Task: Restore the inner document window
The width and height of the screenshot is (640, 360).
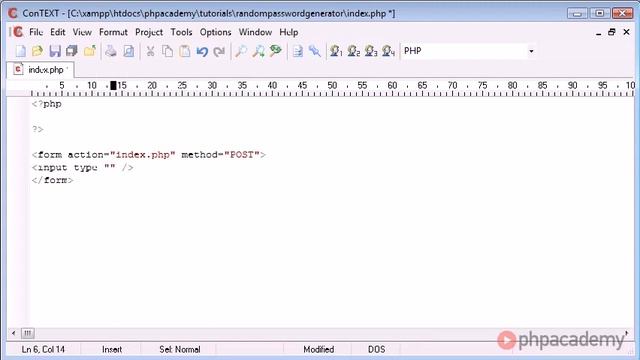Action: tap(611, 32)
